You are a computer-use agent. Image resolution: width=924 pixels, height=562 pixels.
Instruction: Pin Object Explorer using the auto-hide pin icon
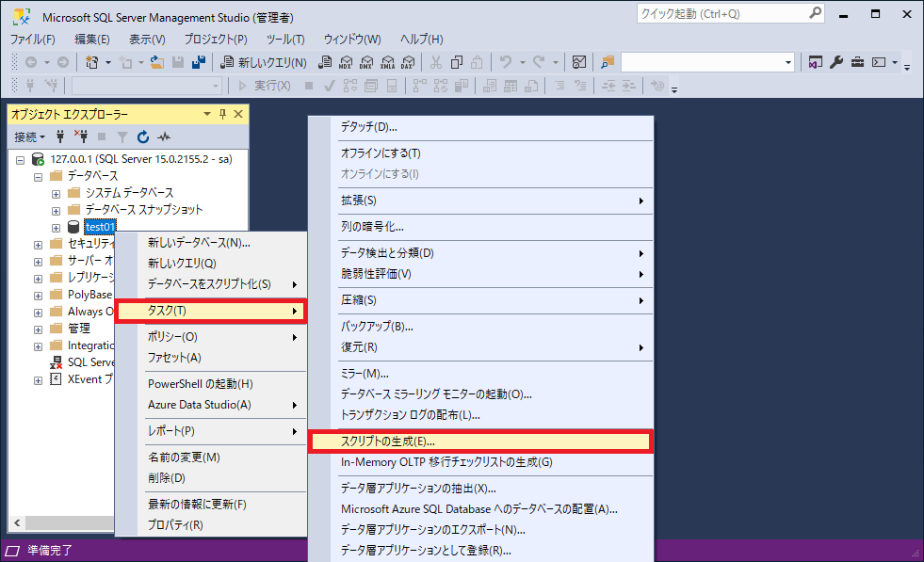[x=223, y=114]
